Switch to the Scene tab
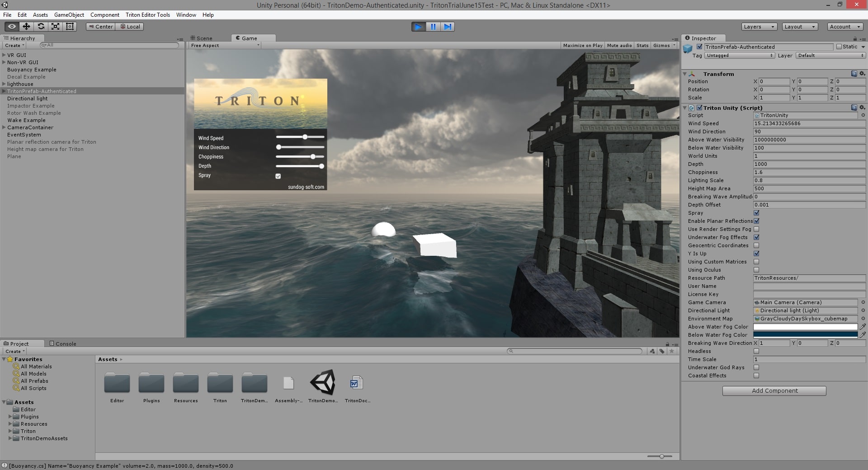 pos(201,38)
